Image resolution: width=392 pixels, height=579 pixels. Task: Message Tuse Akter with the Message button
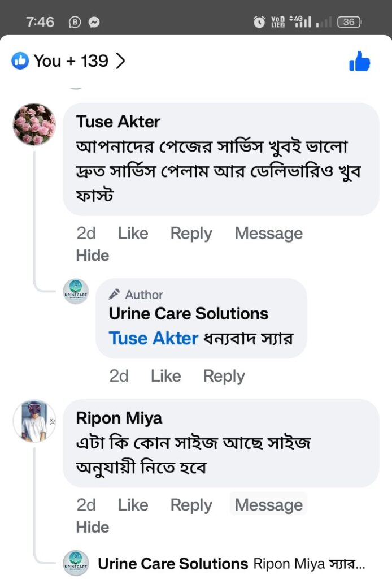tap(268, 233)
